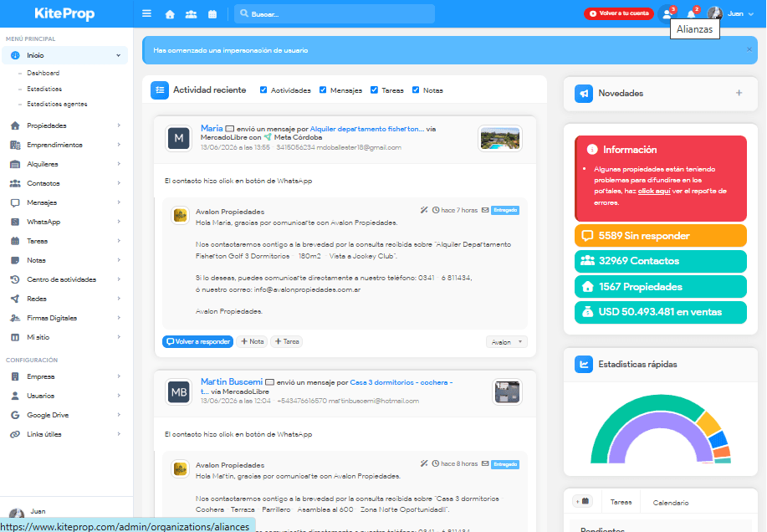The height and width of the screenshot is (532, 767).
Task: Click the Mensajes chat icon in sidebar
Action: click(15, 202)
